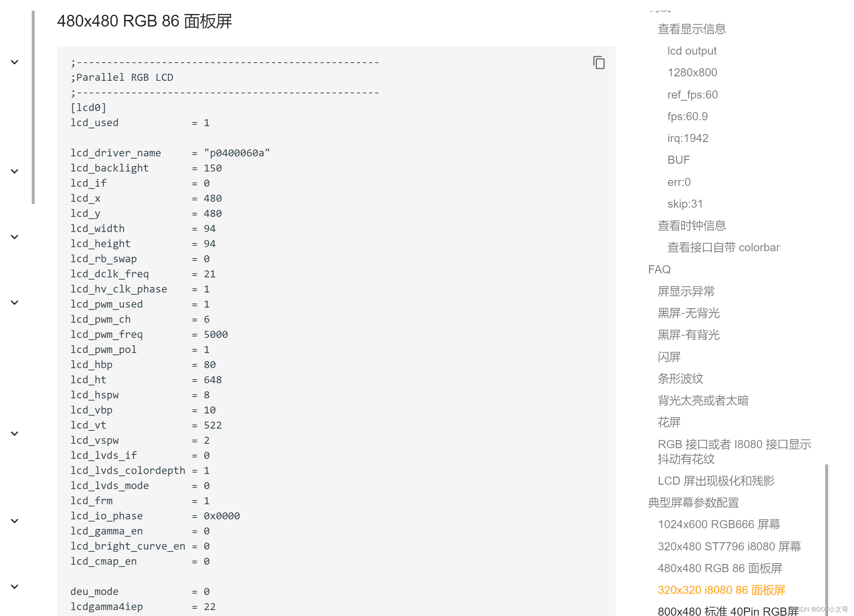Click the copy code icon

click(599, 63)
